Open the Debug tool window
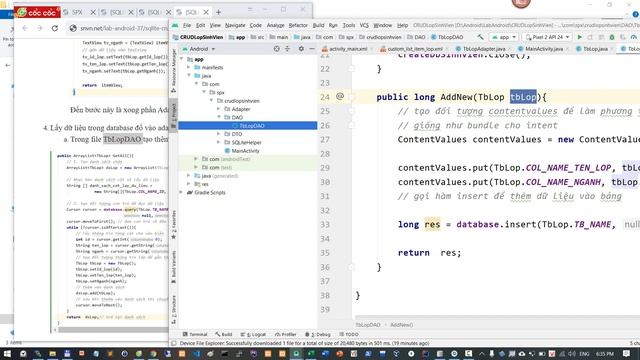Viewport: 640px width, 360px height. pyautogui.click(x=318, y=334)
